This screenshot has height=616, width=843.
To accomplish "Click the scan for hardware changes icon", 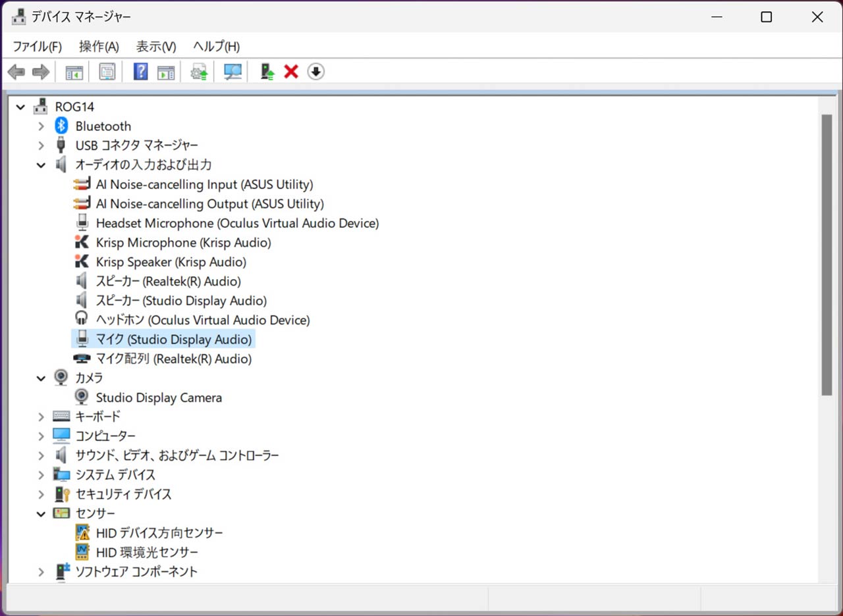I will pyautogui.click(x=232, y=72).
